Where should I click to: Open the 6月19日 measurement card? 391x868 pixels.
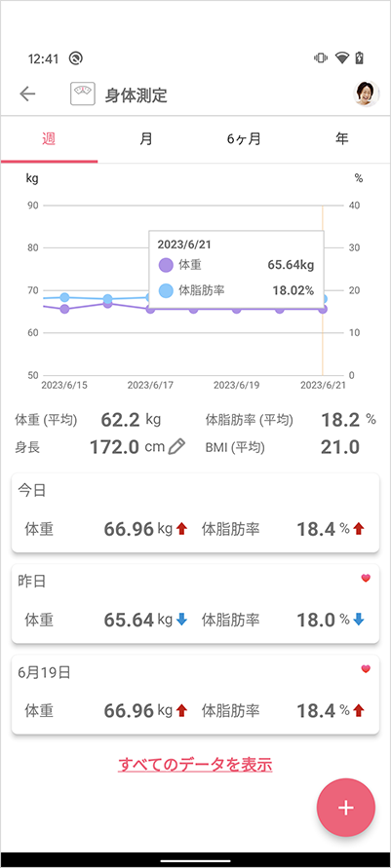tap(195, 695)
